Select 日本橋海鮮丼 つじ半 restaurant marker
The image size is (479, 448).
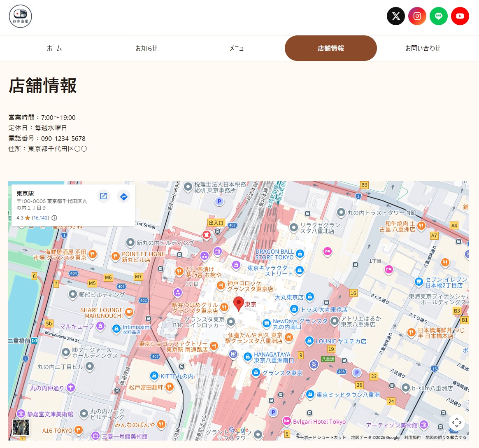point(412,332)
